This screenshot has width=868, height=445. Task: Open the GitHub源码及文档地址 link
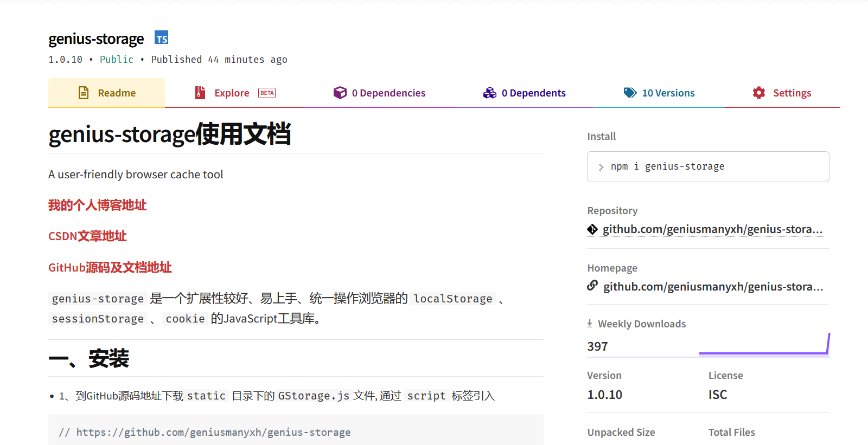tap(110, 267)
